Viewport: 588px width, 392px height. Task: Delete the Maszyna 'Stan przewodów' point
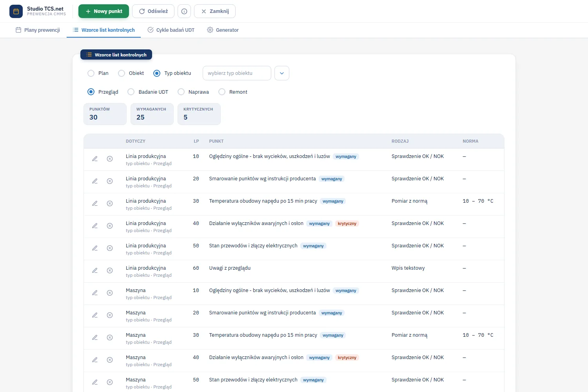[x=110, y=382]
